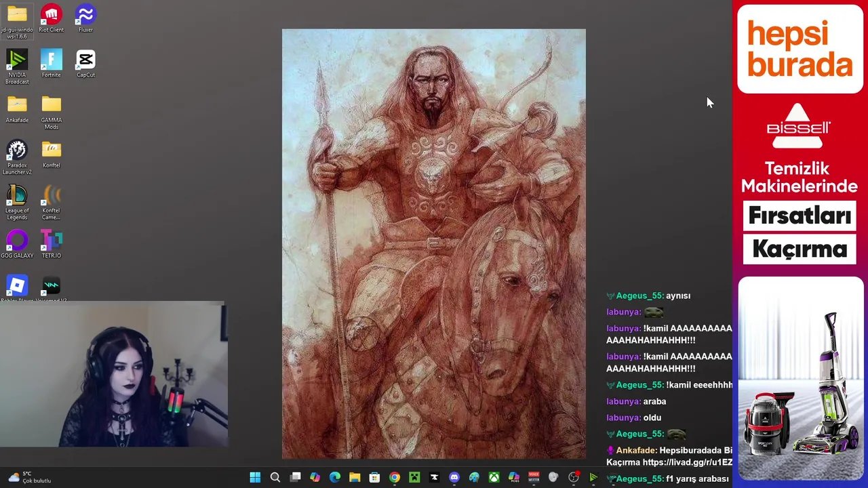The image size is (868, 488).
Task: Open File Explorer from the taskbar
Action: pos(355,478)
